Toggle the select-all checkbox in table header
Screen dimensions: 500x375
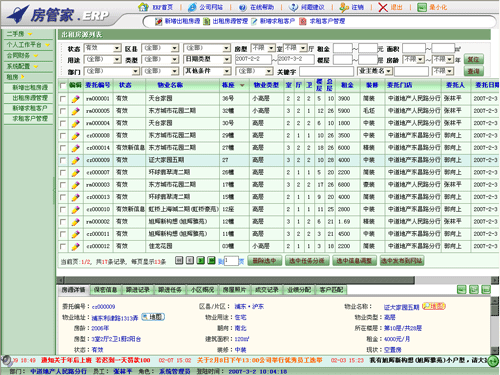pyautogui.click(x=63, y=86)
